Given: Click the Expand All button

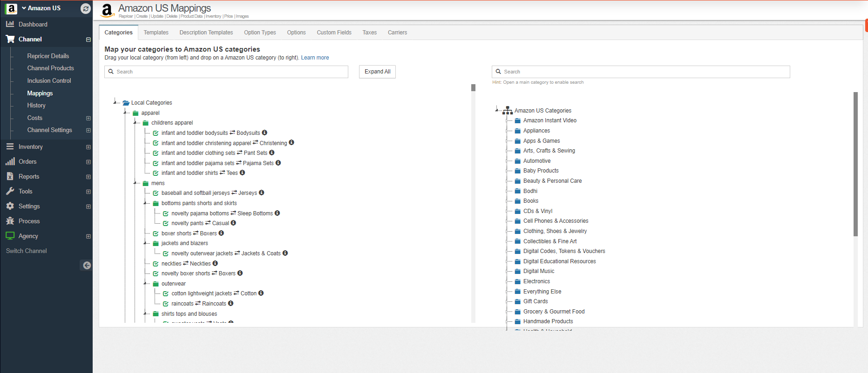Looking at the screenshot, I should [377, 72].
